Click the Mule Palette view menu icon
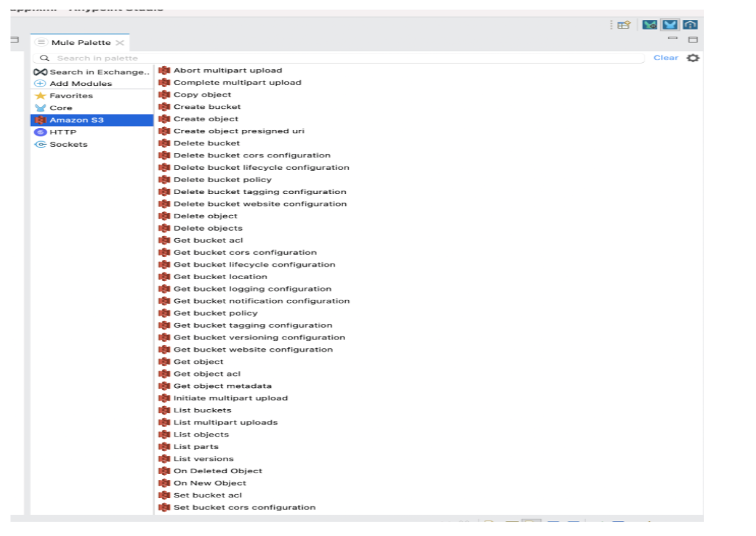The image size is (756, 536). tap(41, 42)
